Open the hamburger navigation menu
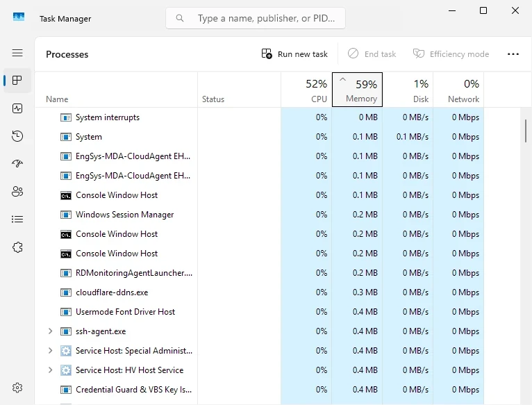Viewport: 532px width, 405px height. (x=17, y=53)
